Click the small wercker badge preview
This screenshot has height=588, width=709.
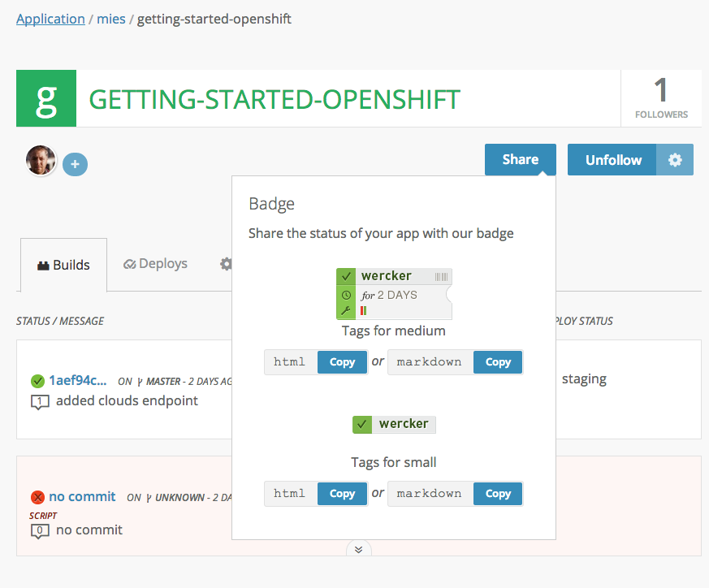coord(394,424)
